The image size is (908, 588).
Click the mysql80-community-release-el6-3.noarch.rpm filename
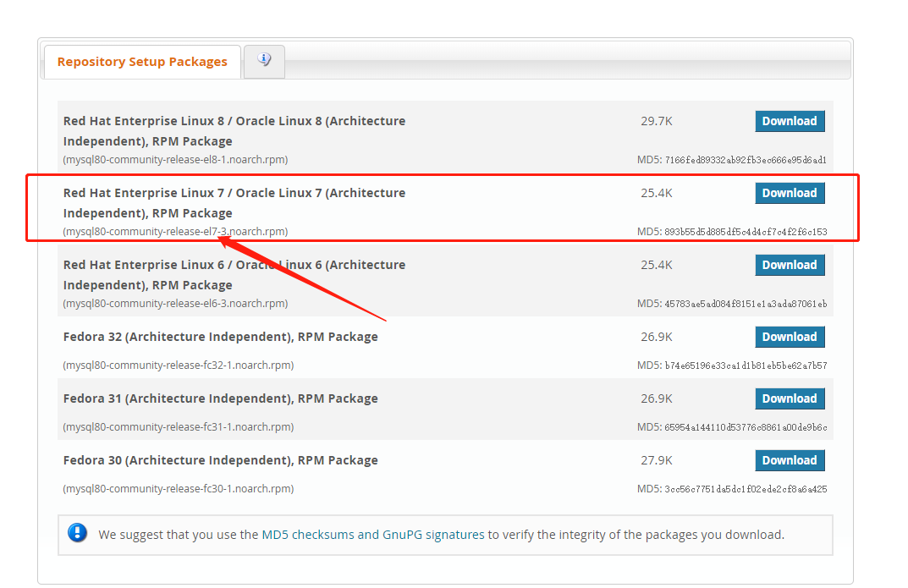tap(175, 304)
